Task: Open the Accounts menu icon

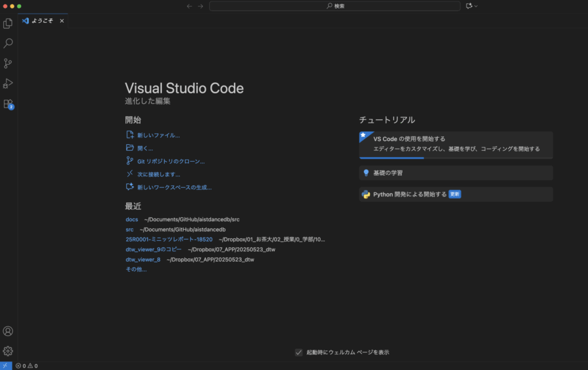Action: click(8, 331)
